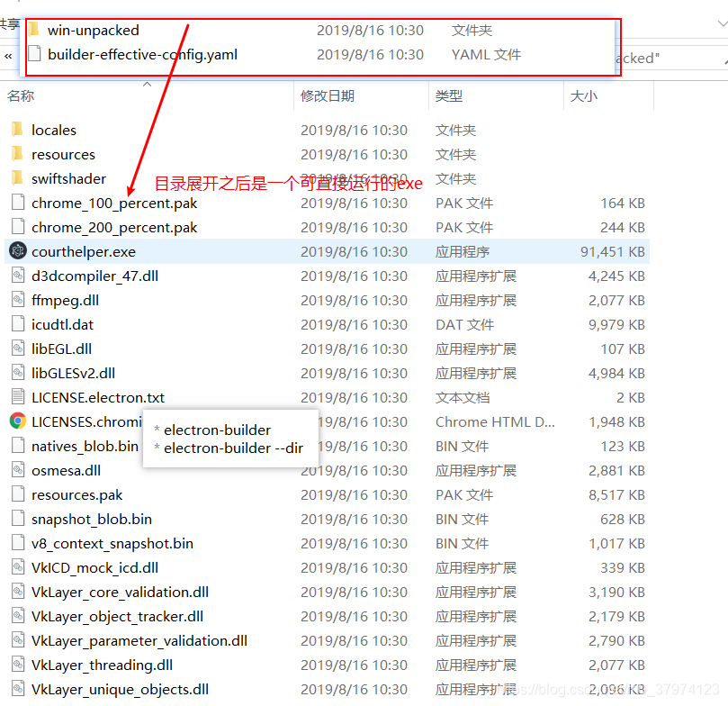Sort files by the 名称 column header
Viewport: 728px width, 706px height.
point(21,95)
